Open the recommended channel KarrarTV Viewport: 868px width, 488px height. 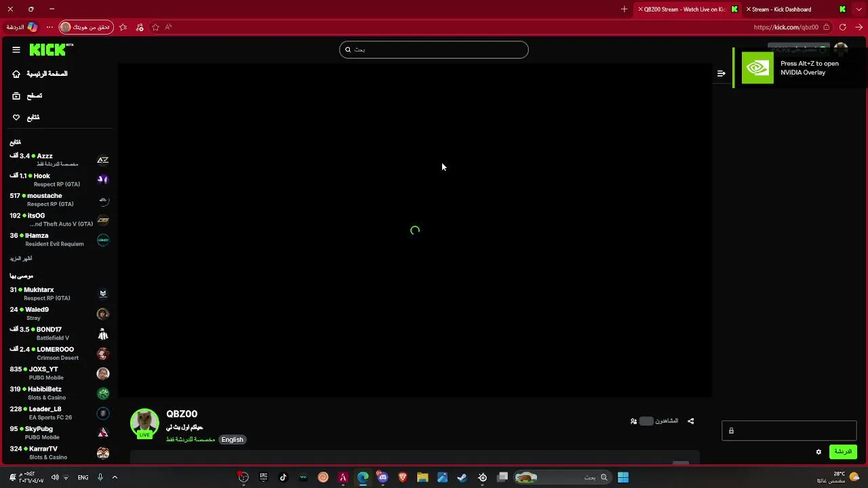60,453
